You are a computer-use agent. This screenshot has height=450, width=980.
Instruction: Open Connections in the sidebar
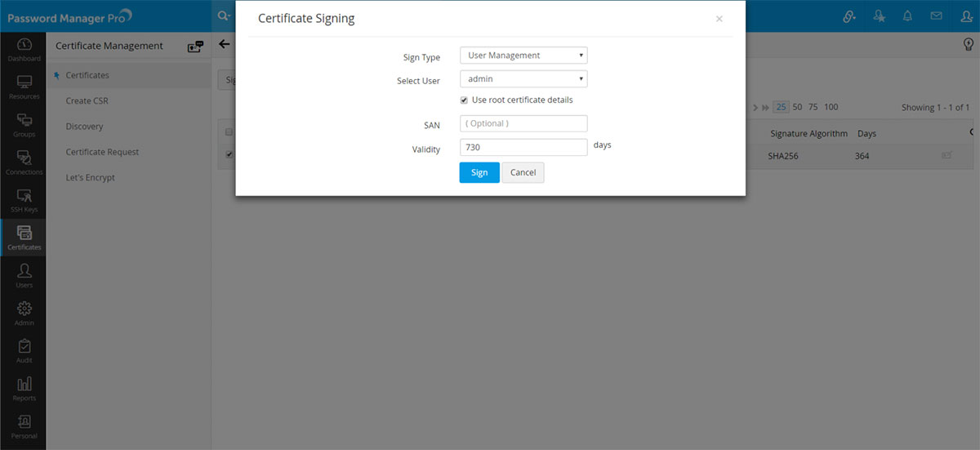point(24,163)
